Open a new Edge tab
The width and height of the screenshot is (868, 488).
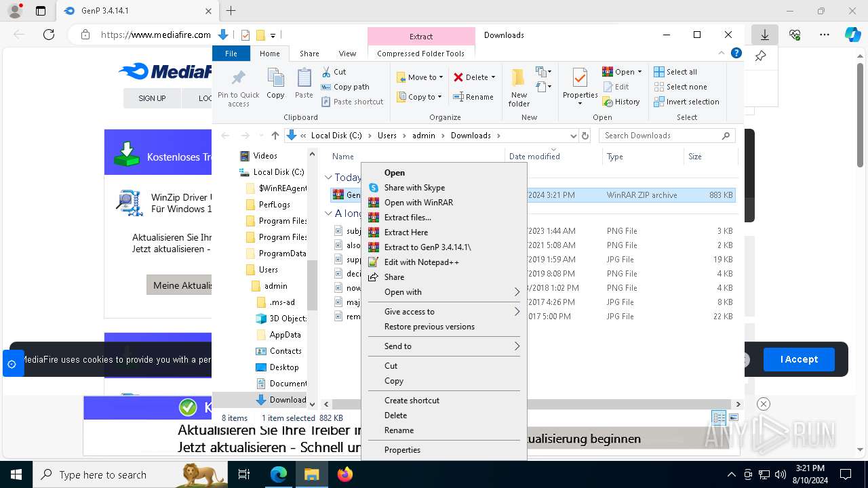coord(231,11)
